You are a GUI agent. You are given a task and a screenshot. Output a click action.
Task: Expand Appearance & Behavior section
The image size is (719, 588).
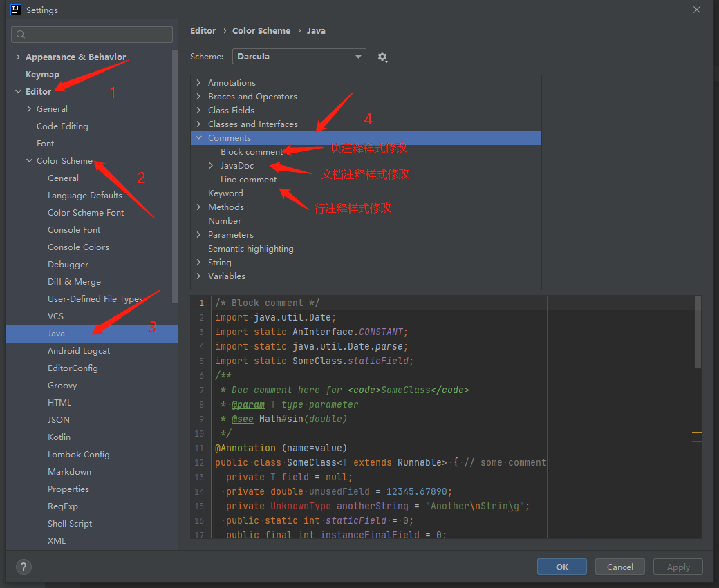(x=18, y=57)
